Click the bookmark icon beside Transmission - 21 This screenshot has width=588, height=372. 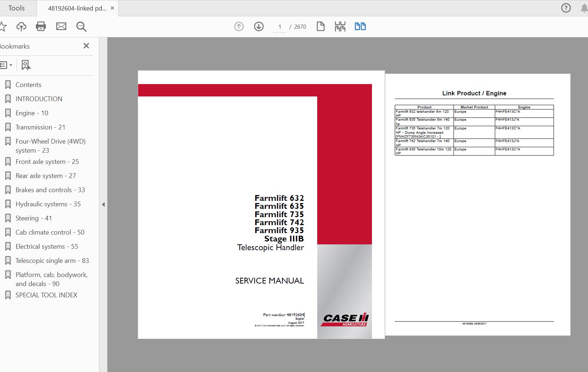tap(8, 127)
